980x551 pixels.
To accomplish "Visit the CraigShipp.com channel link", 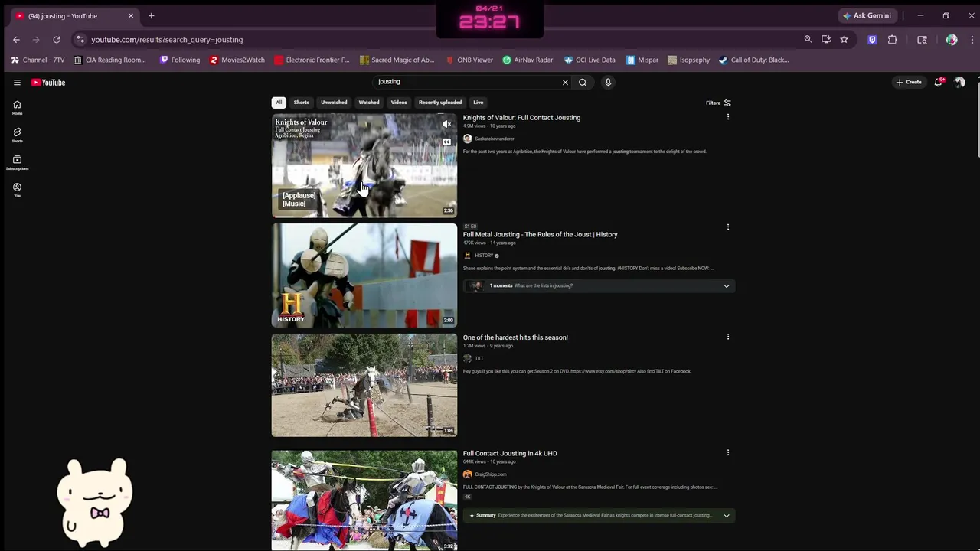I will tap(490, 474).
